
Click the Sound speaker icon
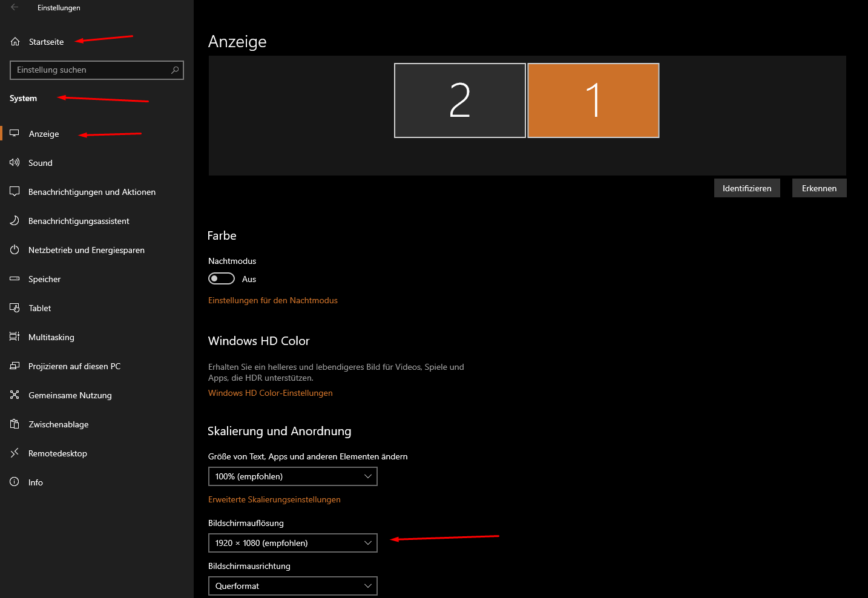point(15,162)
